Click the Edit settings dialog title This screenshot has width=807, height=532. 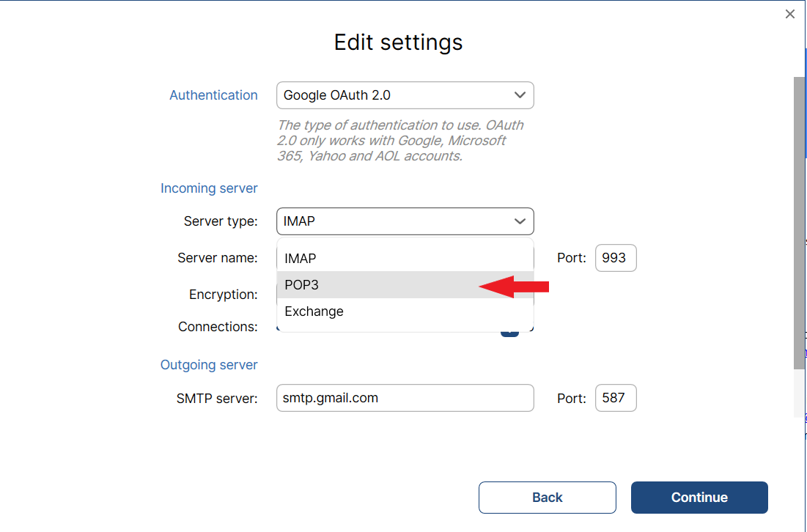(x=398, y=43)
